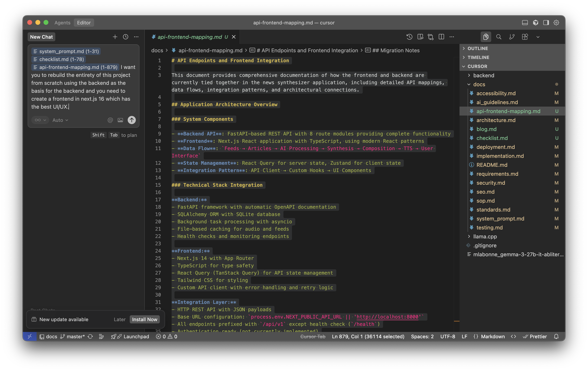Image resolution: width=588 pixels, height=371 pixels.
Task: Start a new chat with plus icon
Action: pyautogui.click(x=115, y=37)
